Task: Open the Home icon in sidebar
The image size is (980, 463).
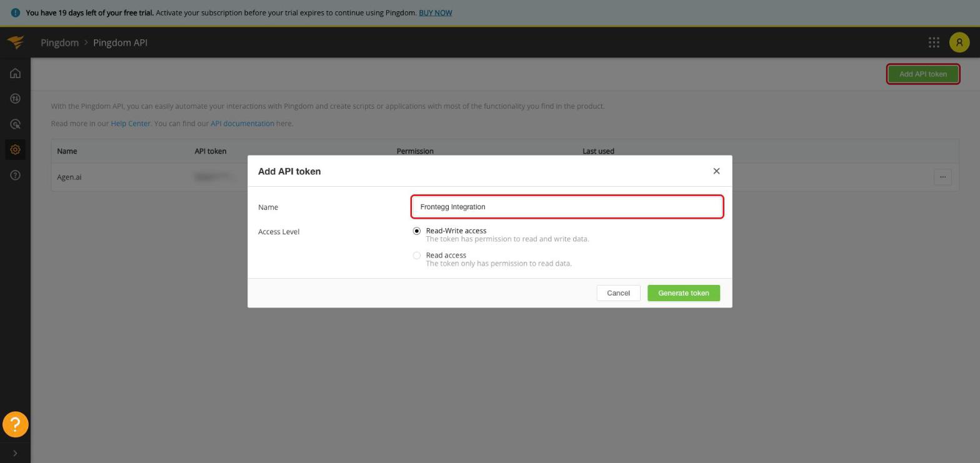Action: [15, 73]
